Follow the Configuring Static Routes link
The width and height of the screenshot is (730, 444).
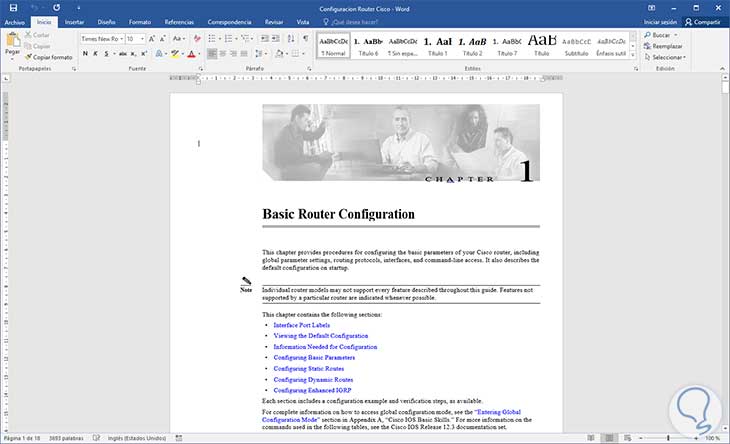(309, 369)
